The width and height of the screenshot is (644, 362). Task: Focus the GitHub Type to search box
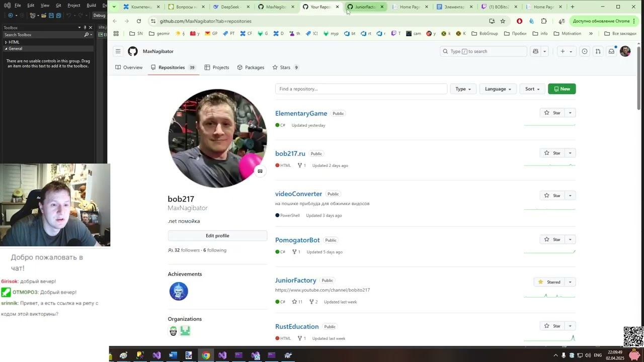tap(484, 51)
